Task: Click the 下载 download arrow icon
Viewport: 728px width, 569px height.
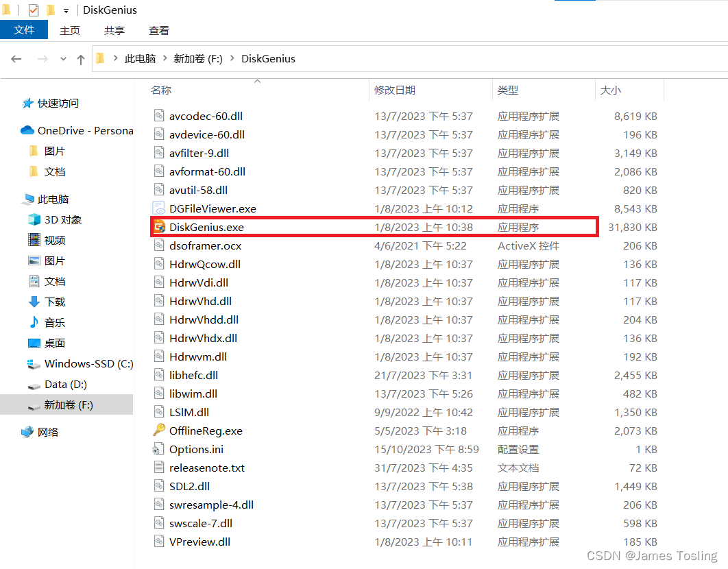Action: point(34,302)
